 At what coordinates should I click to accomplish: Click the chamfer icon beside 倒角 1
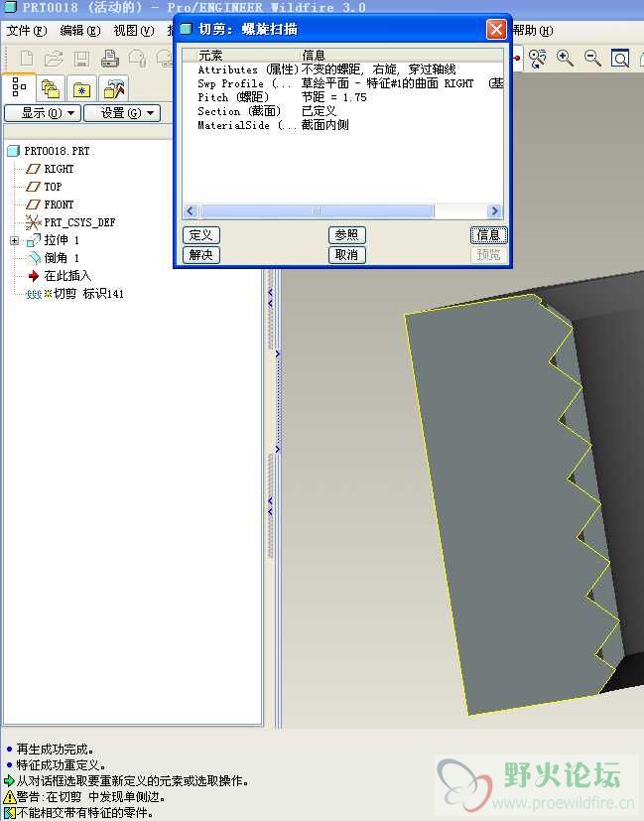click(34, 258)
